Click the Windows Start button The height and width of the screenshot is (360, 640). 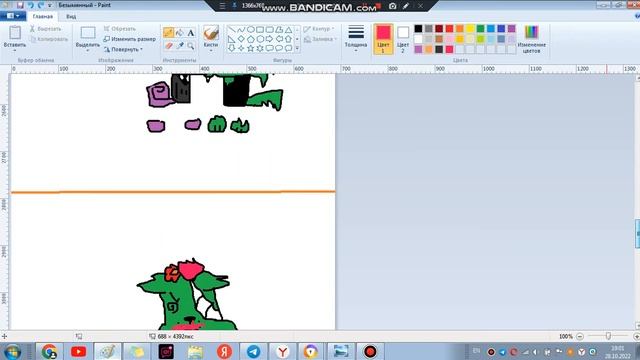click(x=13, y=351)
